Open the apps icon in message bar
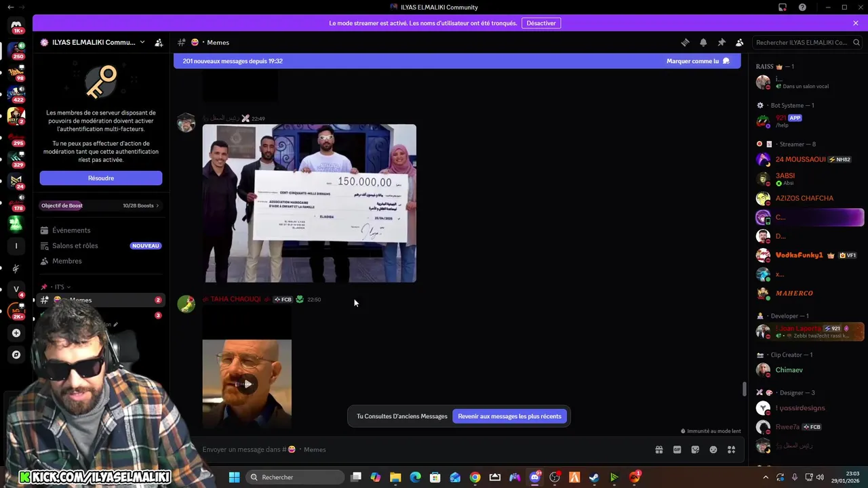Viewport: 868px width, 488px height. pyautogui.click(x=732, y=449)
